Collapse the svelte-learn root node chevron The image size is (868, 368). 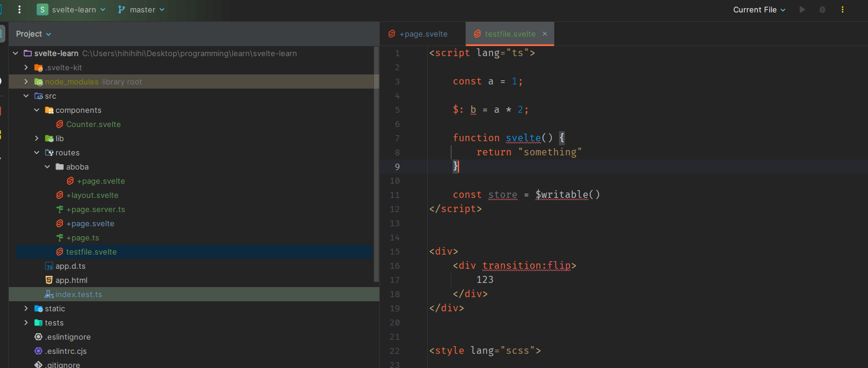(x=15, y=53)
